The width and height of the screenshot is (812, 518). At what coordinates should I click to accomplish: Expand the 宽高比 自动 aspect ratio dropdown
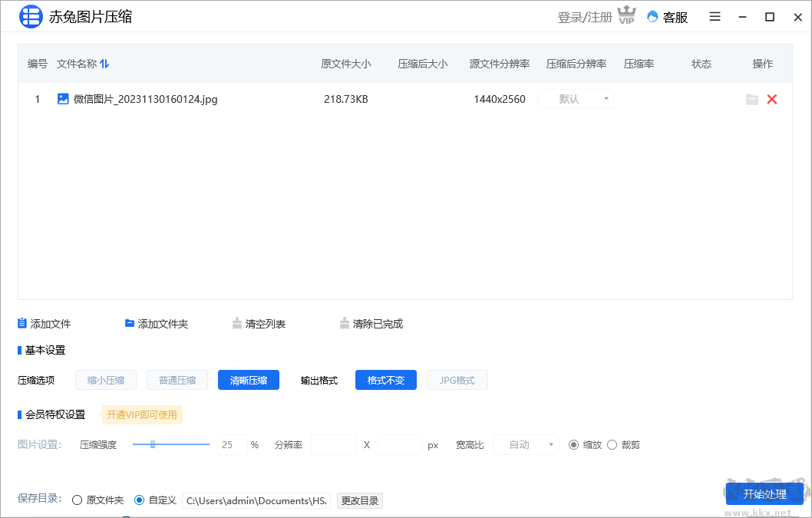click(526, 444)
